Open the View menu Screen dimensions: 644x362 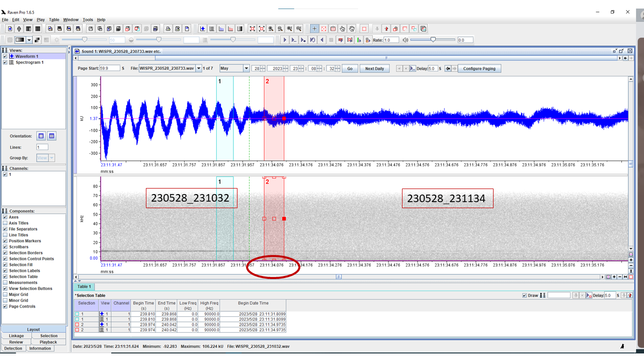28,20
